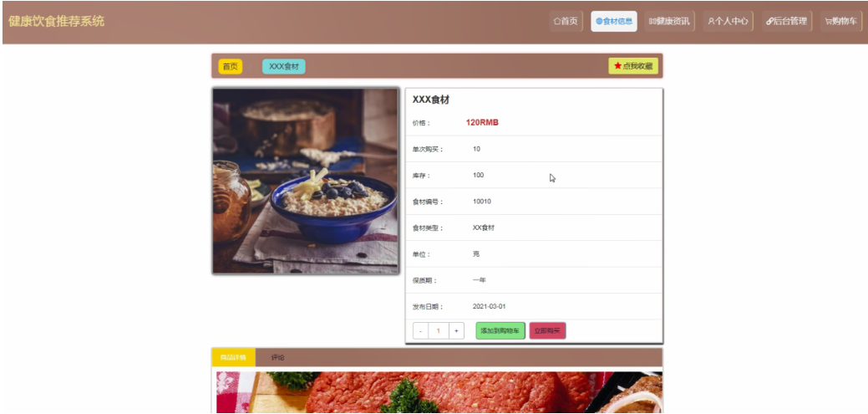This screenshot has width=868, height=414.
Task: Click the 食材类型 value XX食材
Action: click(x=483, y=227)
